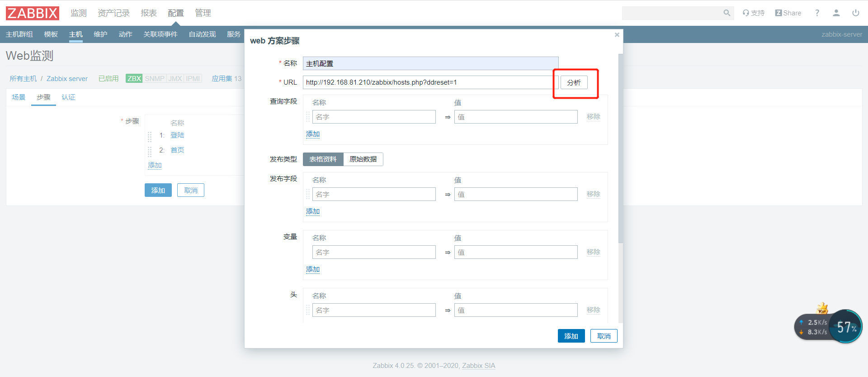Image resolution: width=868 pixels, height=377 pixels.
Task: Open the 管理 top menu
Action: click(x=203, y=13)
